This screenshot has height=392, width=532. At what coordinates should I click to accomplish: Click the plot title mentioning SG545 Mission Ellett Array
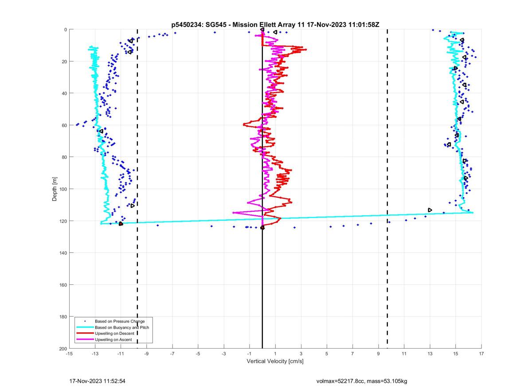tap(275, 24)
